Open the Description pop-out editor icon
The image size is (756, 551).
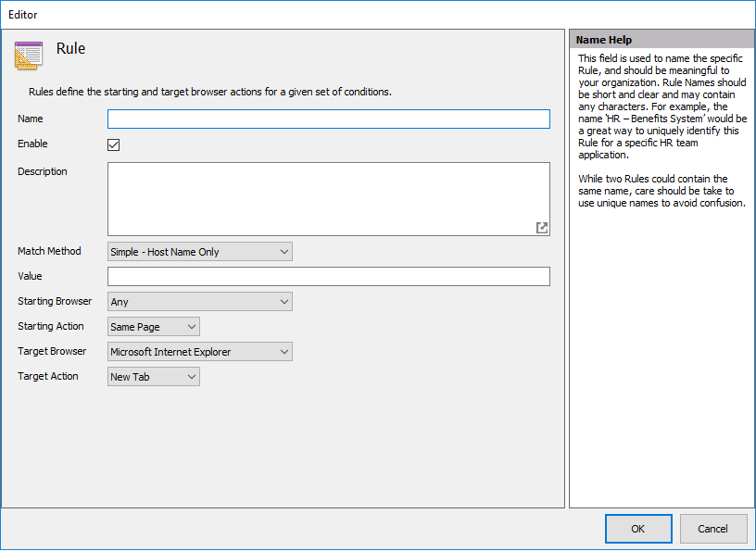click(x=542, y=228)
